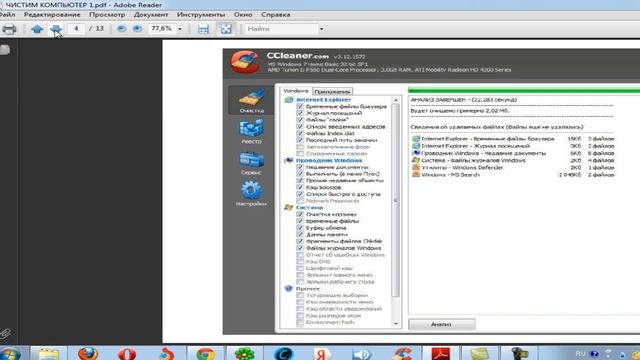Viewport: 640px width, 360px height.
Task: Toggle Буфер обмена checkbox
Action: [300, 228]
